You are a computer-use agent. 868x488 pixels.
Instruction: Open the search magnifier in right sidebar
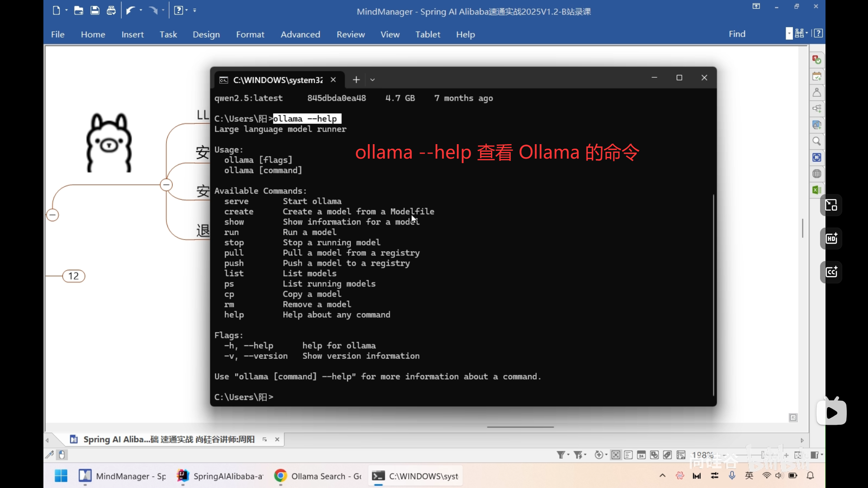point(816,141)
